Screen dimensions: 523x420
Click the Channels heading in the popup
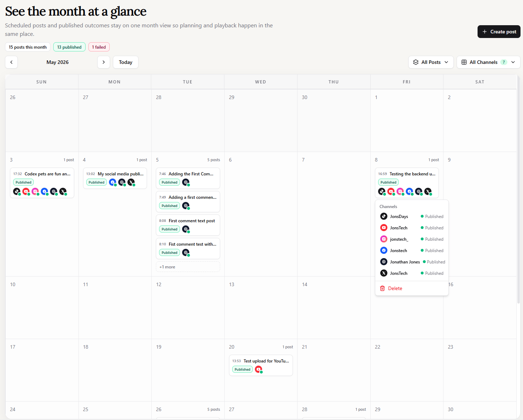[388, 206]
